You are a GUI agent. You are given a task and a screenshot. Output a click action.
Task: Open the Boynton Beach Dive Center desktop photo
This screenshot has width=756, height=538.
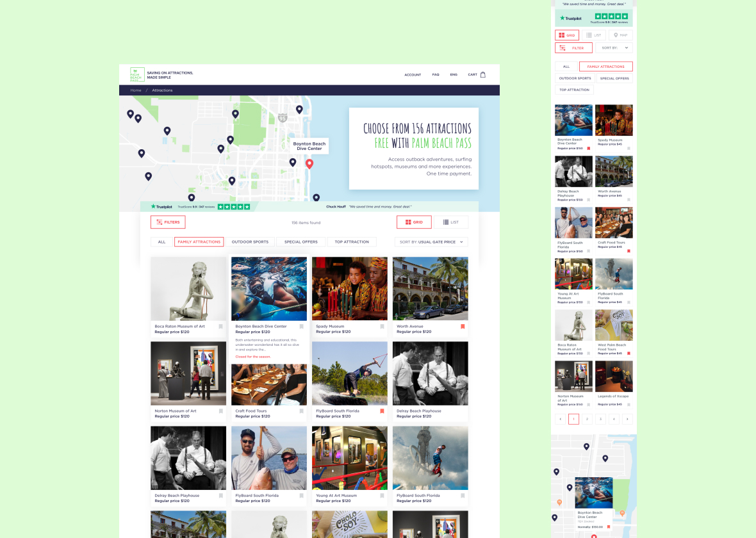click(x=269, y=289)
